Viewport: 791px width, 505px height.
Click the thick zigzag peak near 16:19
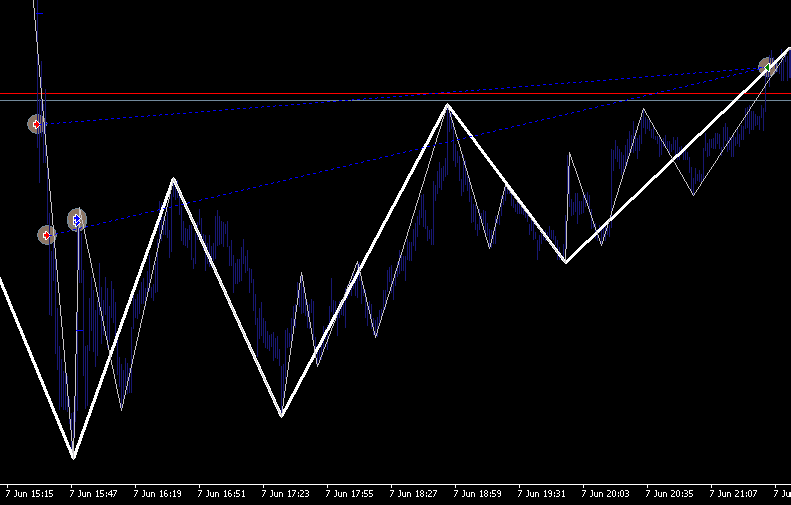(x=173, y=180)
